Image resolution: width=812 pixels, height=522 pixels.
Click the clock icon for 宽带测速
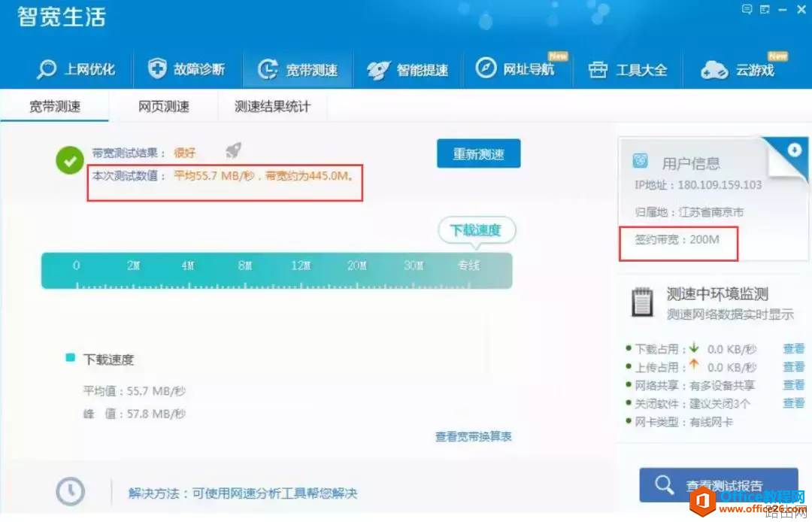[268, 69]
